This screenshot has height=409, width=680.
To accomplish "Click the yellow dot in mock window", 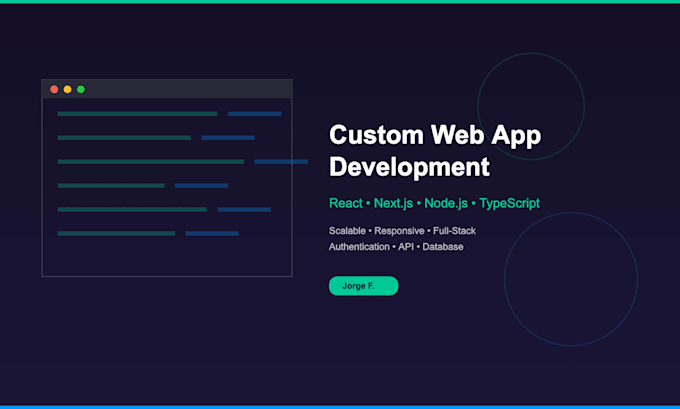I will [x=68, y=89].
